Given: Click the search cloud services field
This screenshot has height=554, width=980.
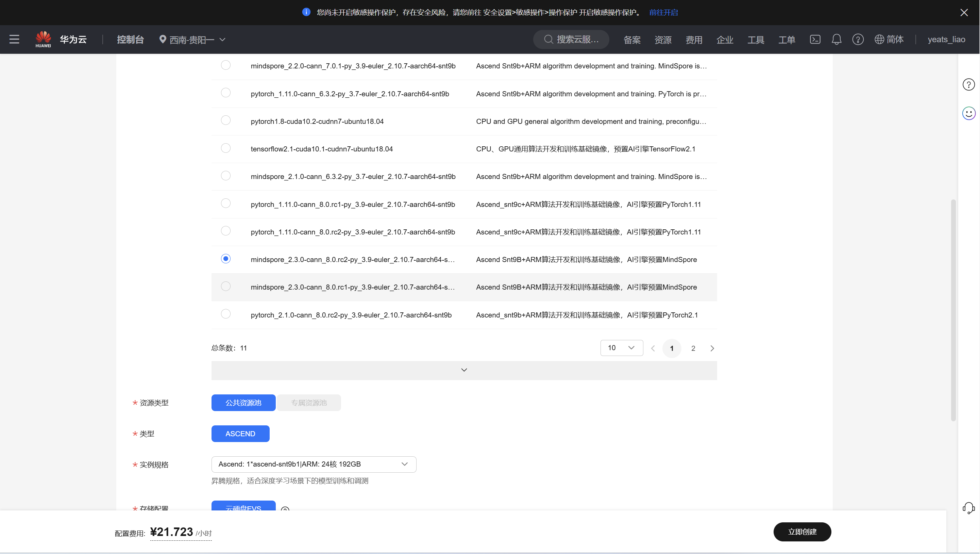Looking at the screenshot, I should pyautogui.click(x=571, y=39).
